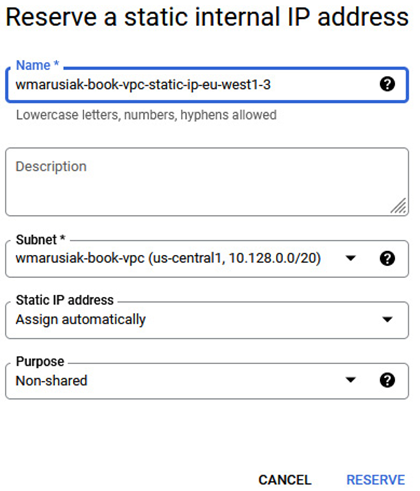Click the Name field label
Image resolution: width=420 pixels, height=491 pixels.
(38, 65)
